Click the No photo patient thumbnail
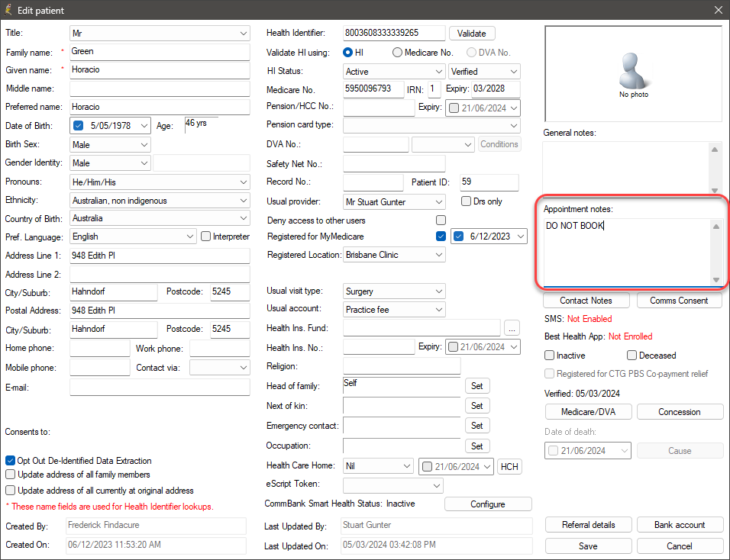 633,74
